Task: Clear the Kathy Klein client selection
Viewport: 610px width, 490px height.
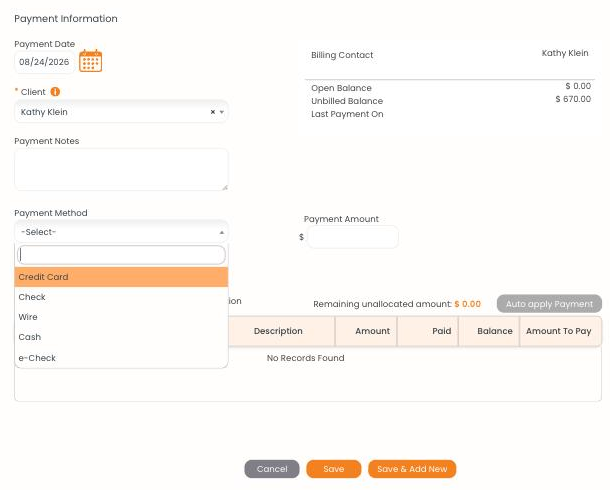Action: 212,112
